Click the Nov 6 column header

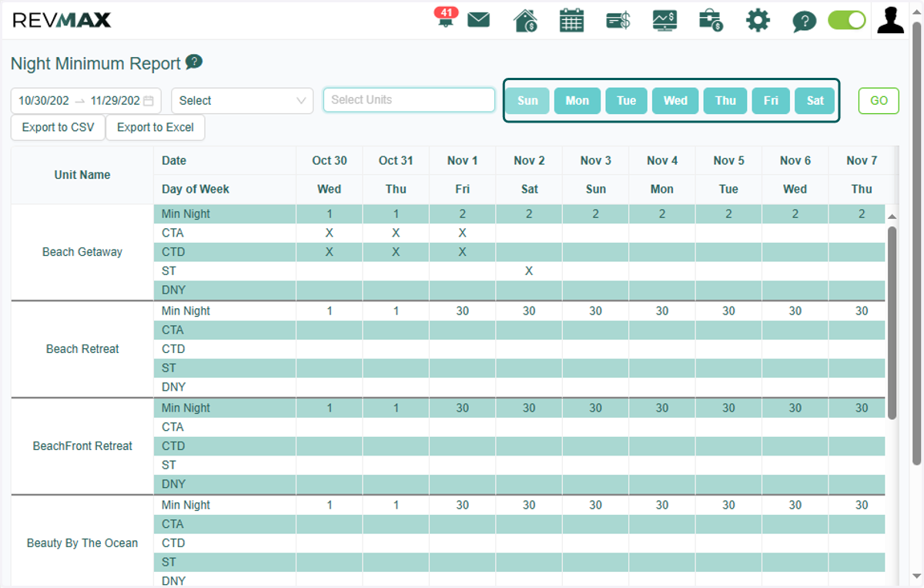click(x=795, y=160)
